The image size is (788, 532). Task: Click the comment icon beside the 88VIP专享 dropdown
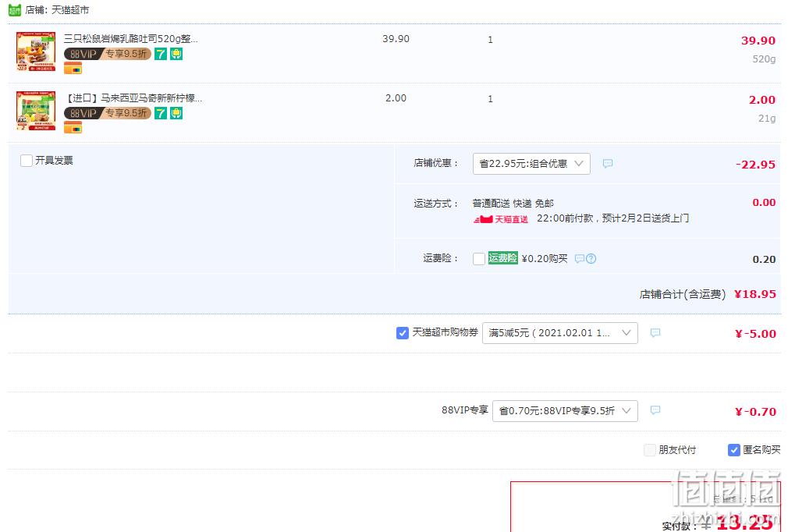[655, 410]
